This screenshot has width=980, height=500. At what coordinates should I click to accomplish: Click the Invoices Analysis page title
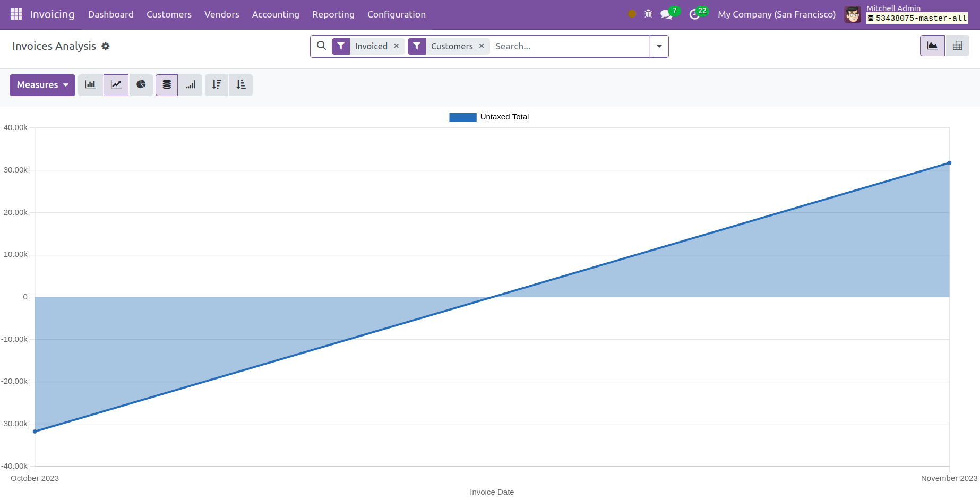[x=54, y=46]
